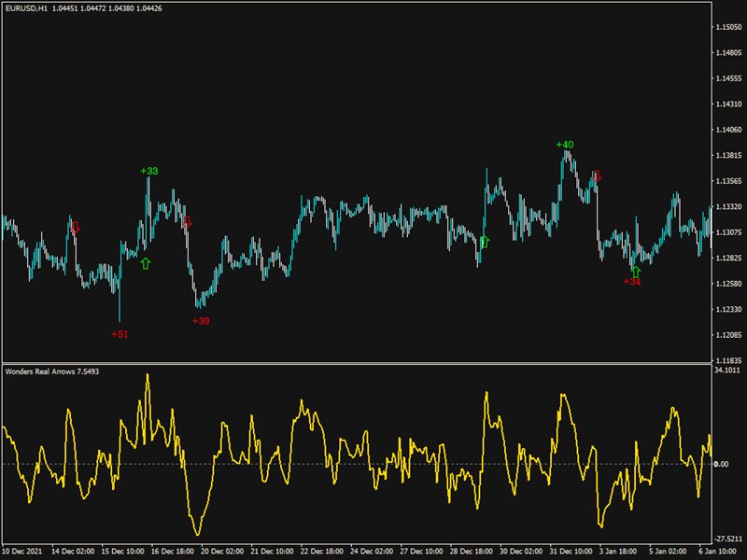Click the 15 Dec 10:00 time axis label

coord(122,552)
